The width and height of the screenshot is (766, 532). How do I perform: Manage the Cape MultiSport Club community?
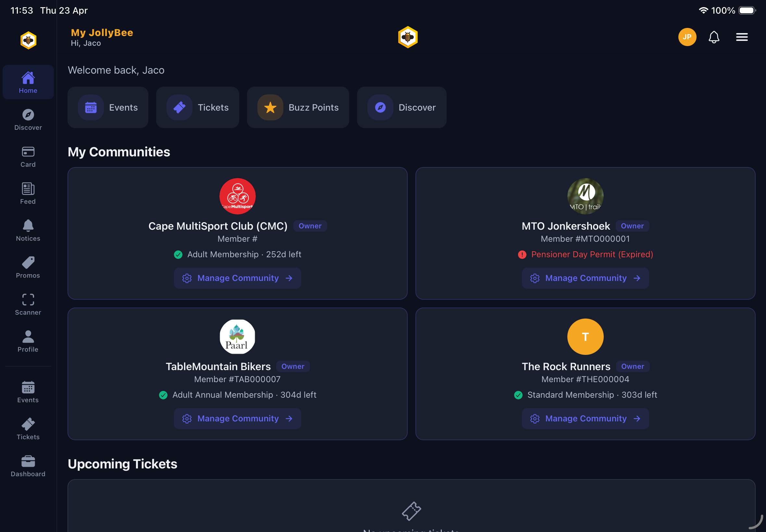click(237, 278)
